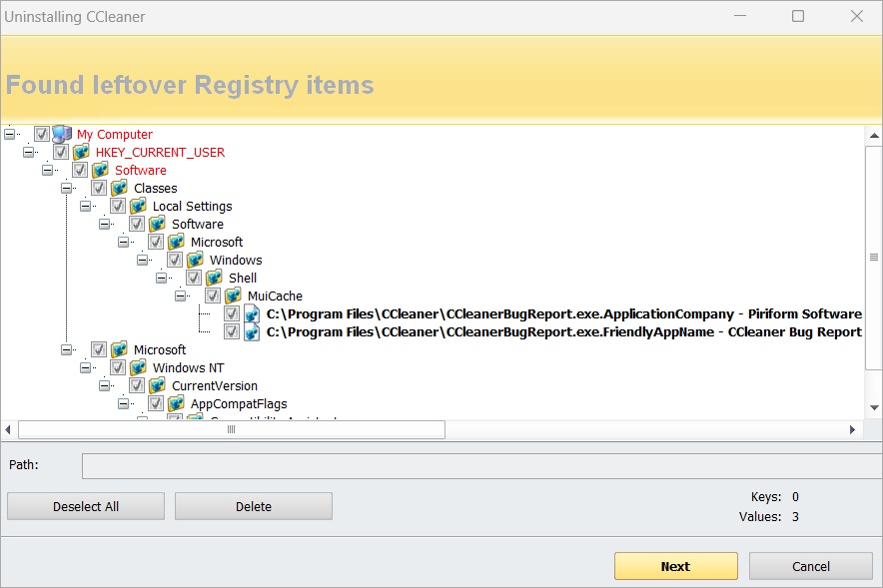This screenshot has height=588, width=883.
Task: Collapse the Local Settings node
Action: 86,206
